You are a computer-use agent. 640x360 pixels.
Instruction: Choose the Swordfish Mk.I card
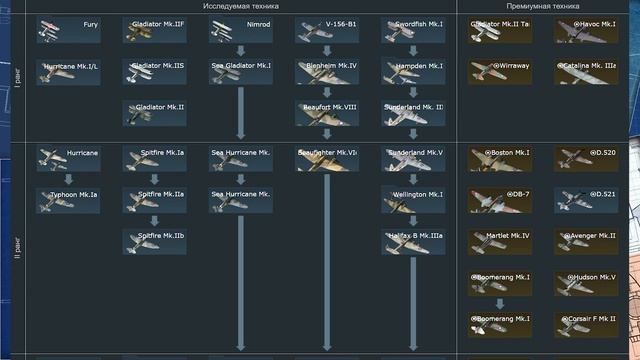413,30
